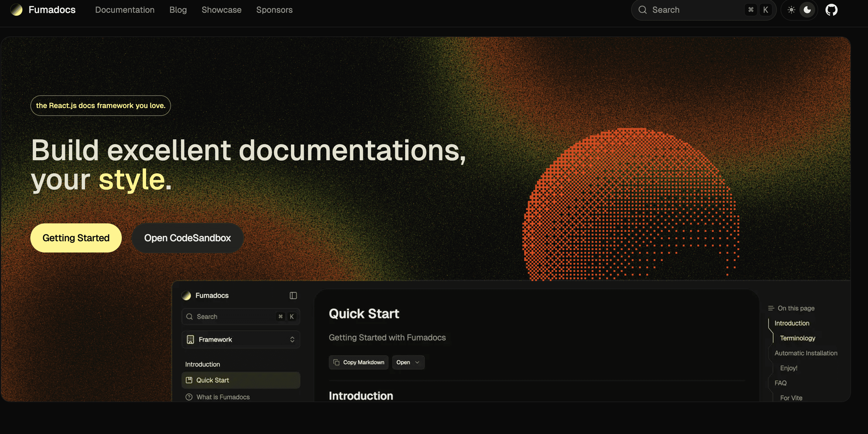Click the What is Fumadocs question icon

tap(189, 397)
